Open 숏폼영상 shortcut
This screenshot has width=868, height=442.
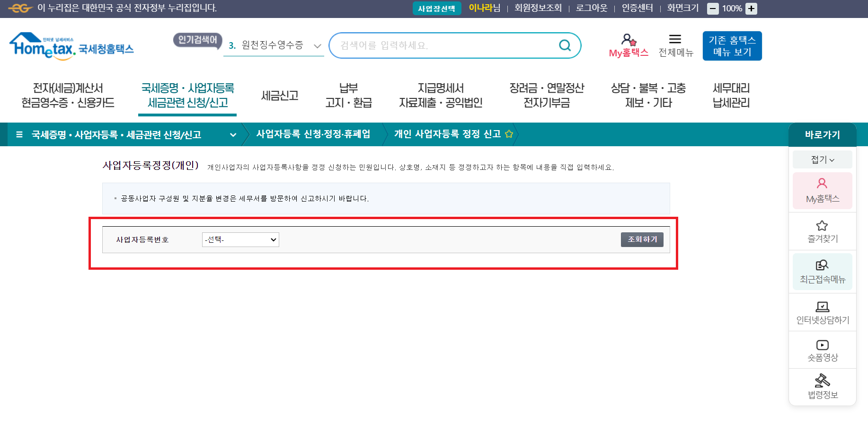823,351
